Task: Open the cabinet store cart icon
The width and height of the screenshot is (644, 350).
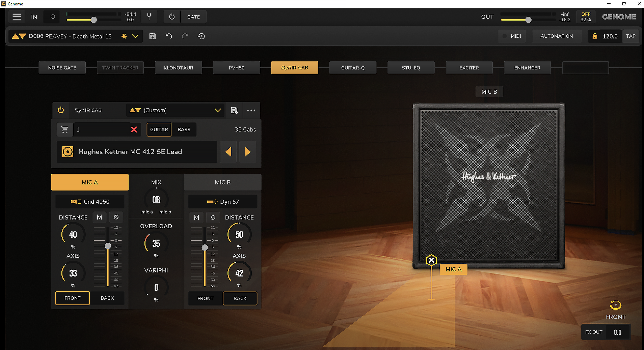Action: pos(65,129)
